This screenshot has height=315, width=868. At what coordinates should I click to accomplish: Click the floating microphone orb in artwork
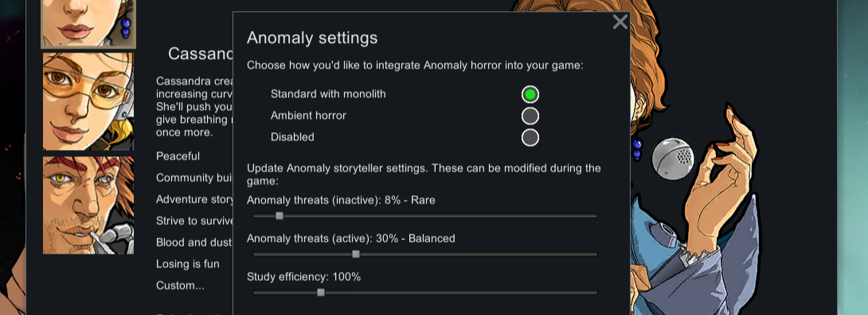672,158
